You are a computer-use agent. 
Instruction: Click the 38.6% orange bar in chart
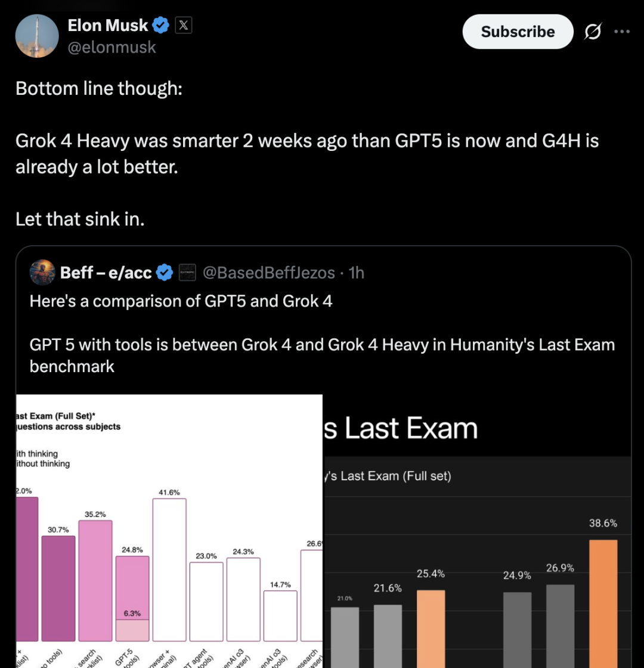[x=603, y=604]
